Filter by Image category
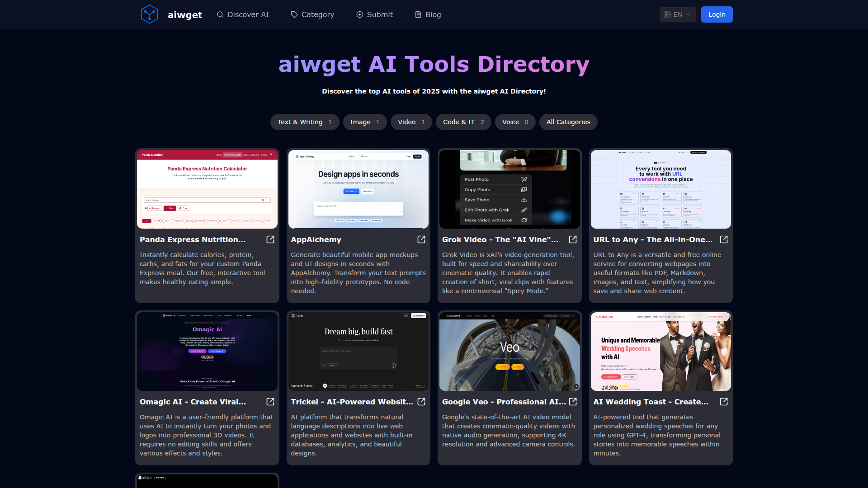Screen dimensions: 868x488 [x=365, y=122]
